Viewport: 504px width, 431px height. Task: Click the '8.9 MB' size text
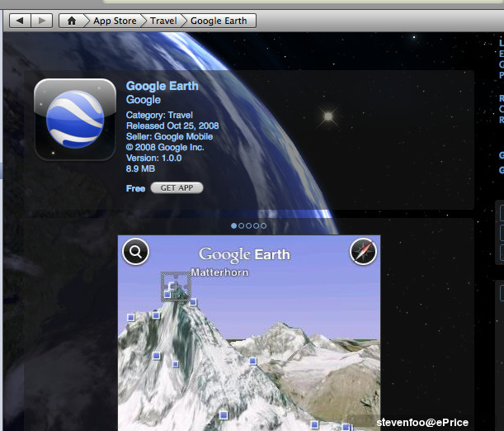[140, 168]
